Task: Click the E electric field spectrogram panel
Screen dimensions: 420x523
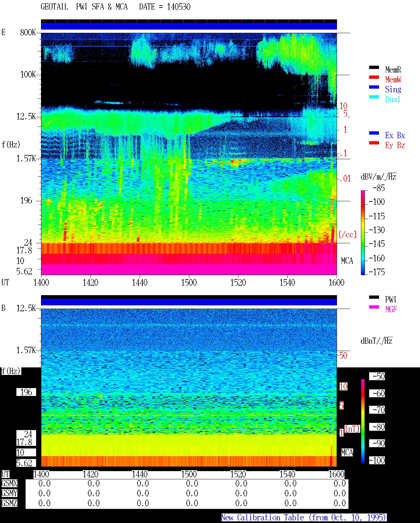Action: point(189,154)
